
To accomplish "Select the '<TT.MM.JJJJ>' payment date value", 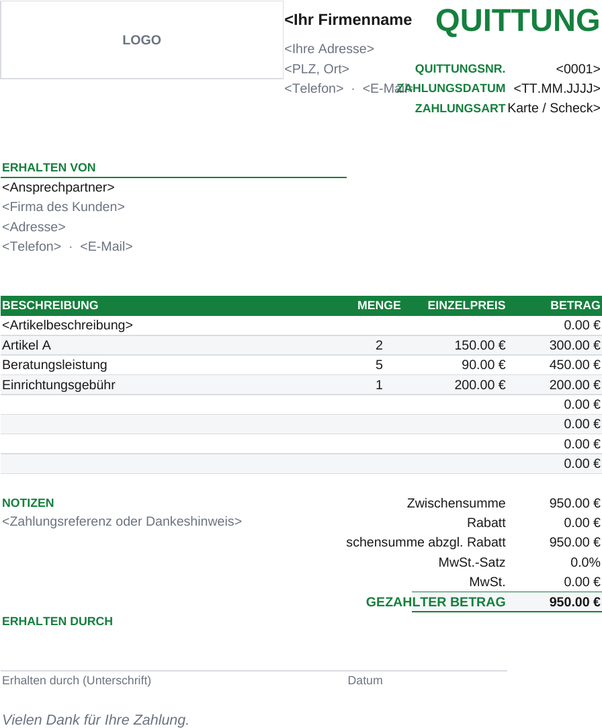I will 557,88.
